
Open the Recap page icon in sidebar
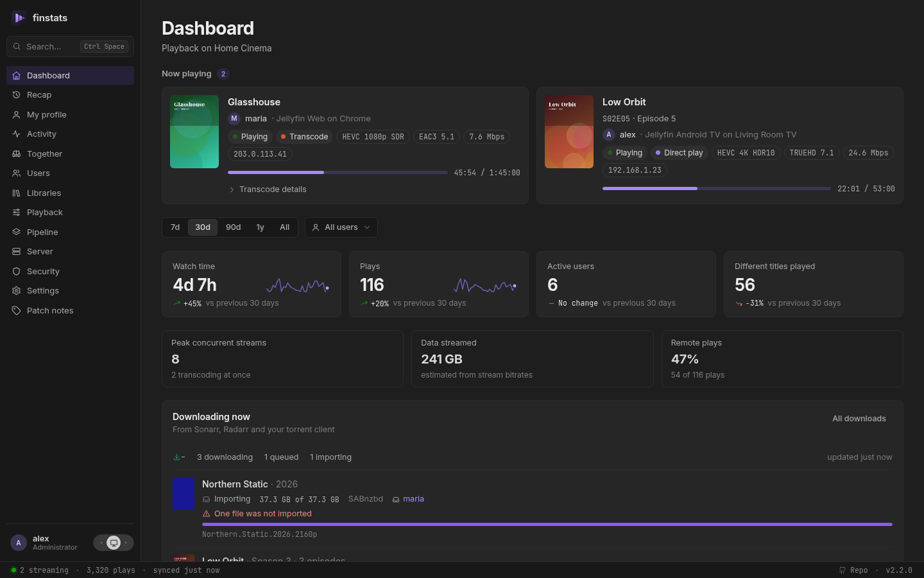tap(16, 95)
